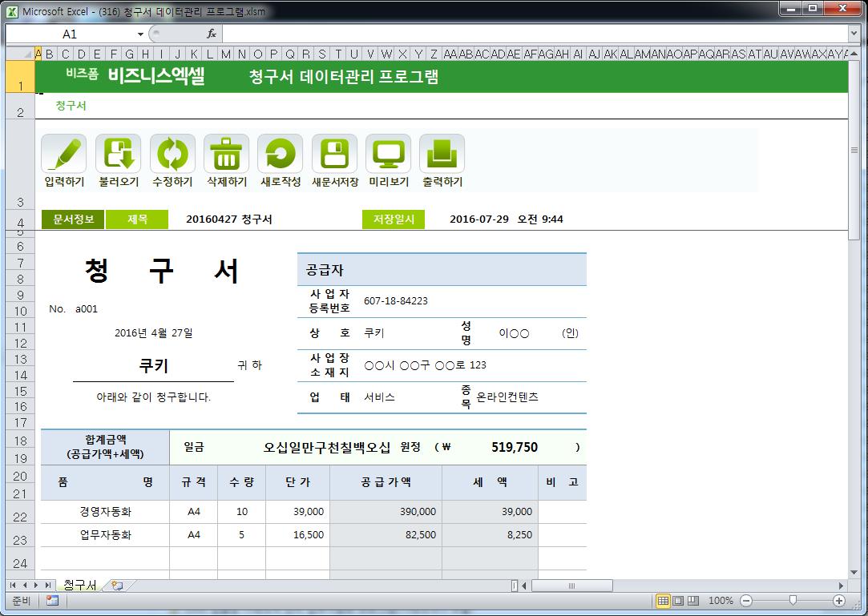Click the zoom slider handle
Screen dimensions: 868x616
click(793, 601)
